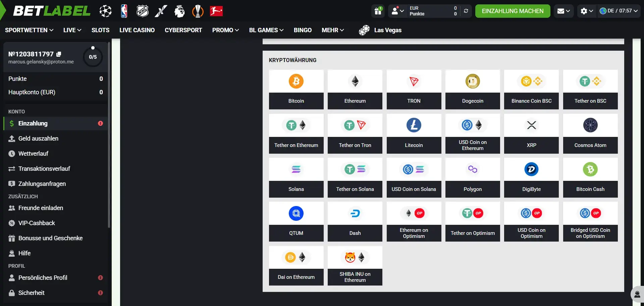Image resolution: width=644 pixels, height=306 pixels.
Task: Refresh the account balance
Action: click(466, 11)
